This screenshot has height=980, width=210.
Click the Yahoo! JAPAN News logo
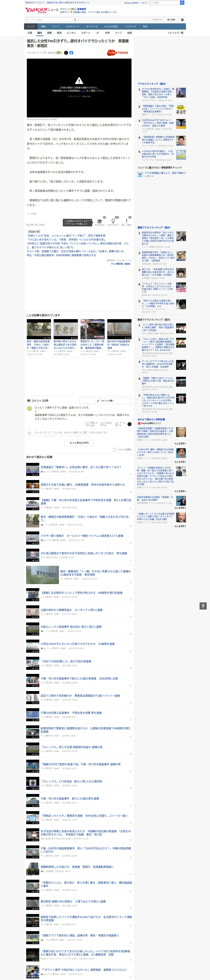(x=42, y=10)
